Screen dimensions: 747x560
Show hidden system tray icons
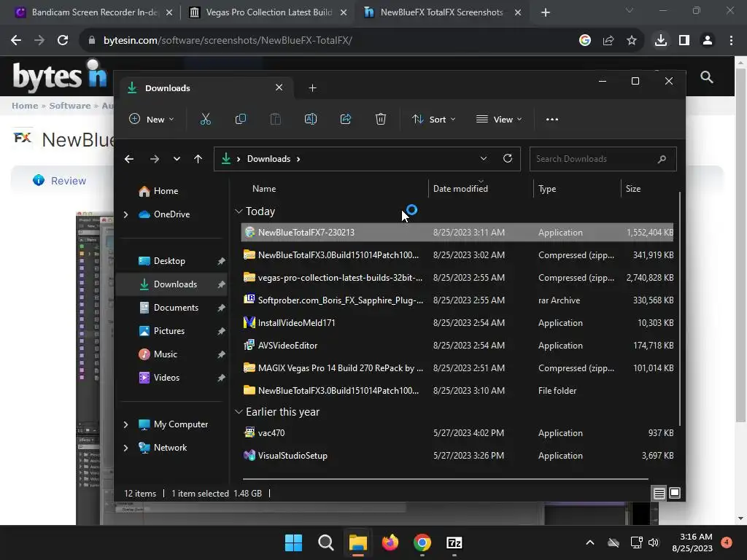coord(589,542)
